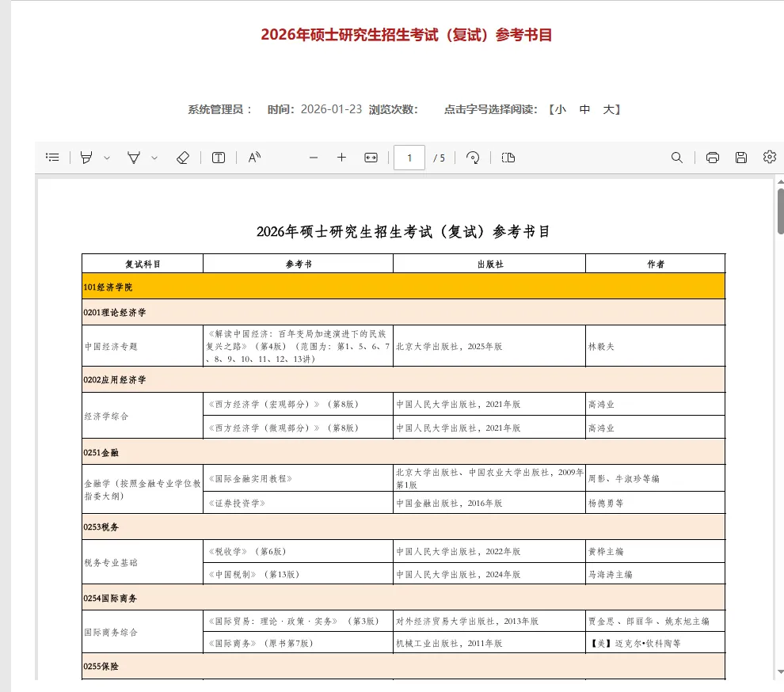
Task: Click the 101经济学院 header row
Action: click(x=404, y=287)
